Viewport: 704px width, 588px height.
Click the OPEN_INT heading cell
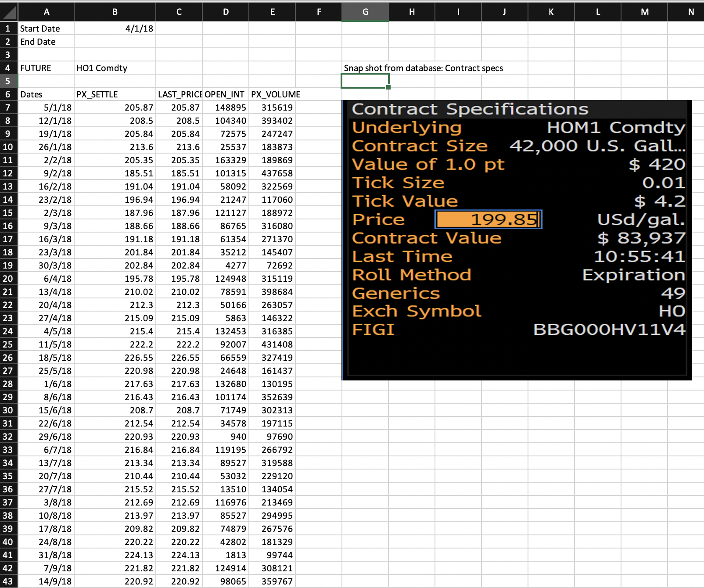225,94
